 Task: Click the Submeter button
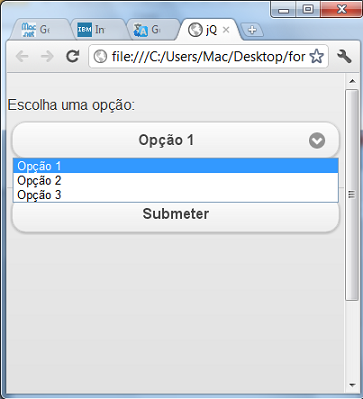pos(176,215)
